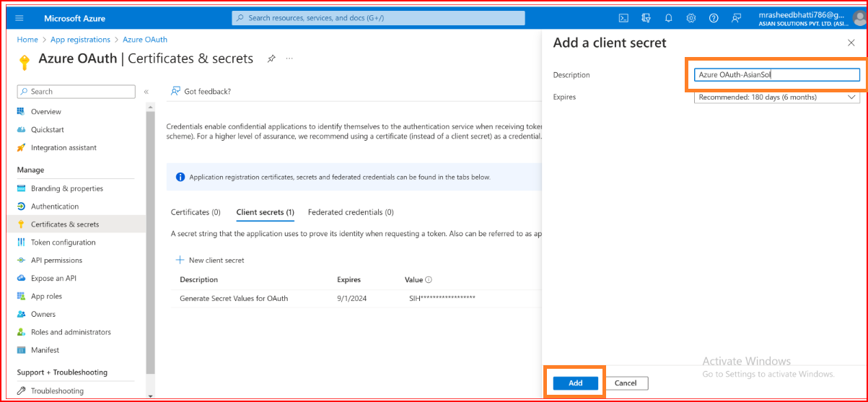Screen dimensions: 868x402
Task: Close the Add a client secret panel
Action: click(851, 43)
